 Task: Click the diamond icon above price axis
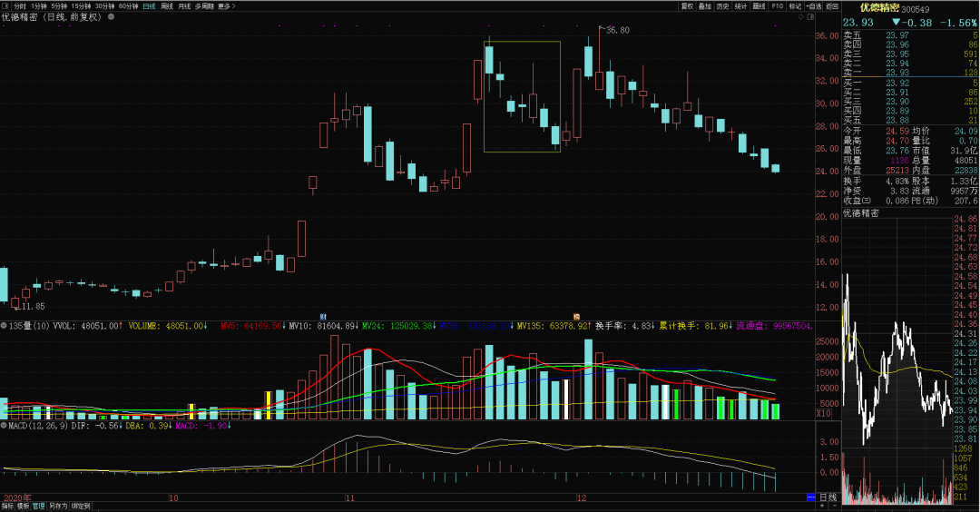pyautogui.click(x=801, y=17)
